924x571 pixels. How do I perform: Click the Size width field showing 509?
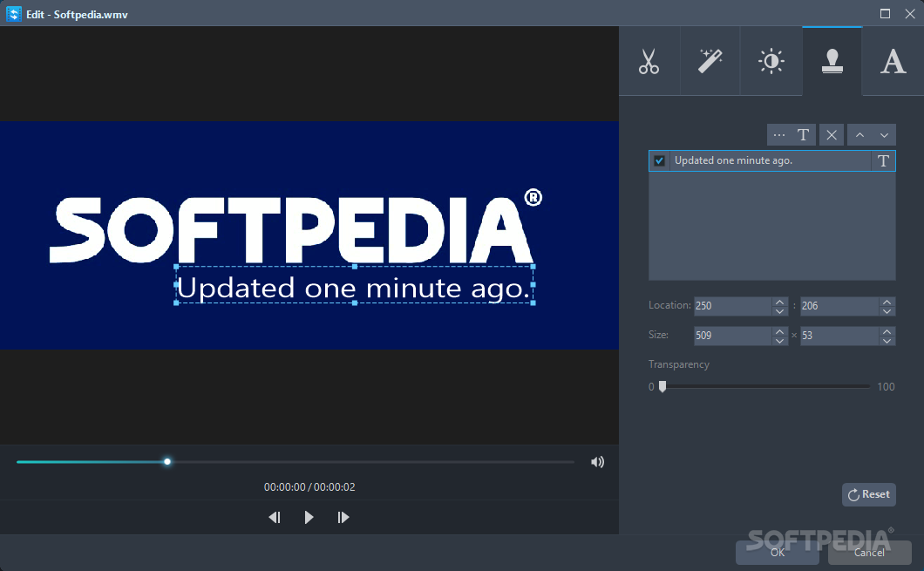732,336
